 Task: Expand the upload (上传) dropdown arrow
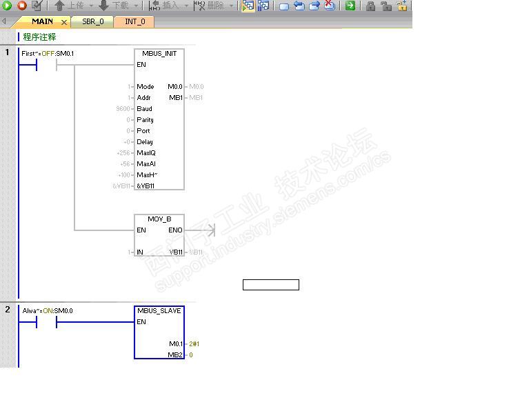click(91, 6)
